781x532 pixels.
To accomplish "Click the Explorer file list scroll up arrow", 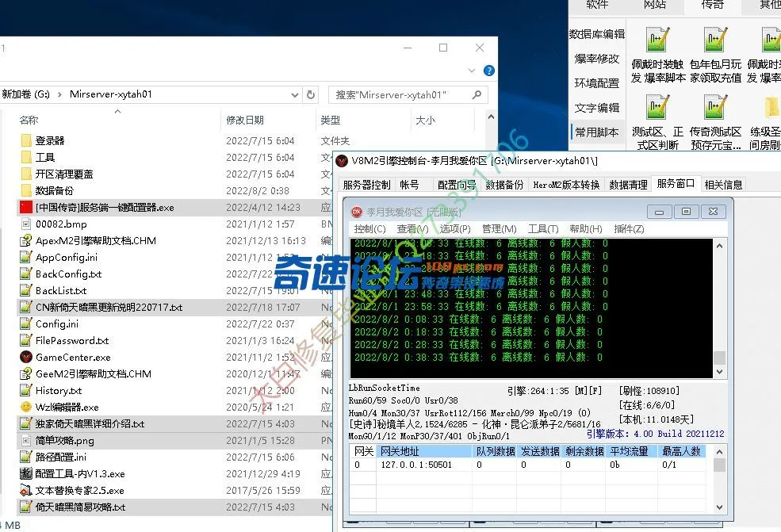I will (491, 117).
